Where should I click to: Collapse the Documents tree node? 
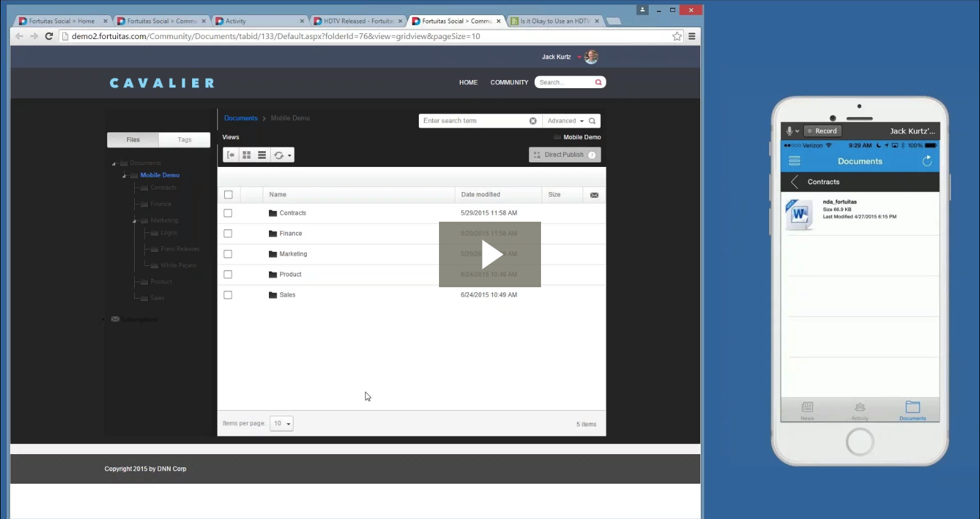pos(114,164)
